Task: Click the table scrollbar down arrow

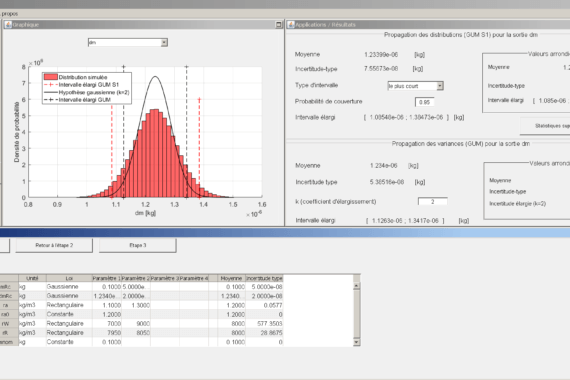Action: [x=357, y=342]
